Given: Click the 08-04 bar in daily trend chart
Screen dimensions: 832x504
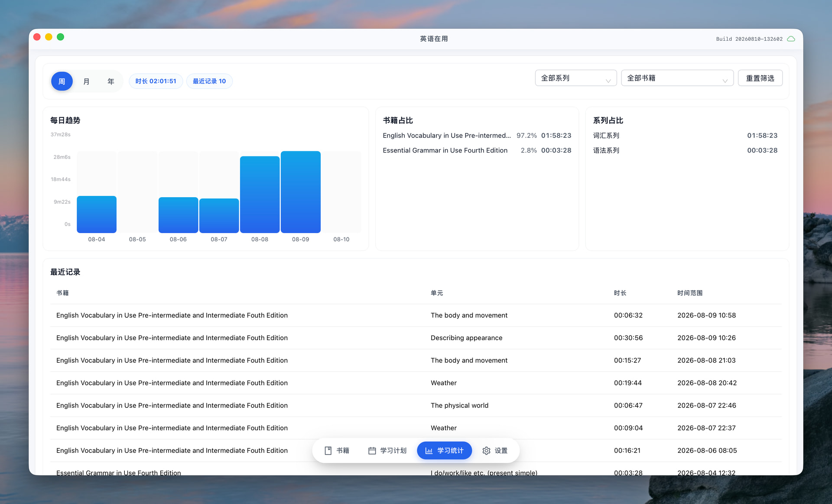Looking at the screenshot, I should [97, 215].
